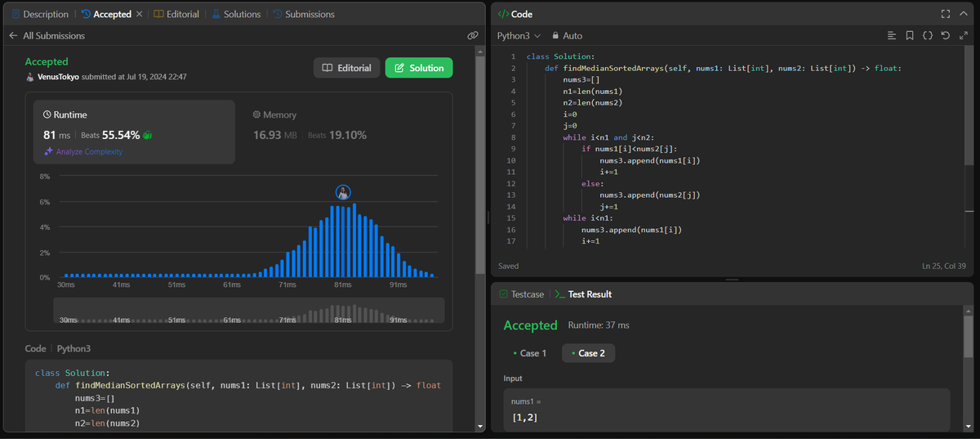Click the format code lines icon
The image size is (980, 439).
(x=892, y=36)
